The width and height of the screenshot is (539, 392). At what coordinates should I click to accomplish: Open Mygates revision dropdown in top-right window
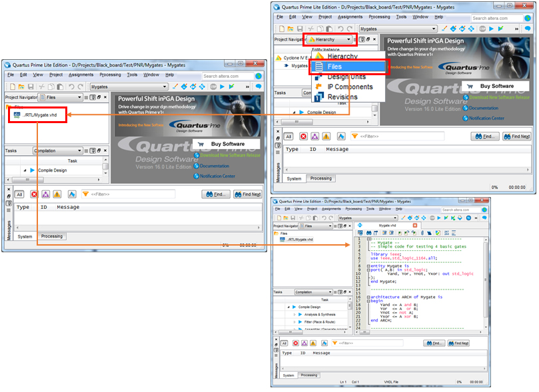pyautogui.click(x=398, y=29)
